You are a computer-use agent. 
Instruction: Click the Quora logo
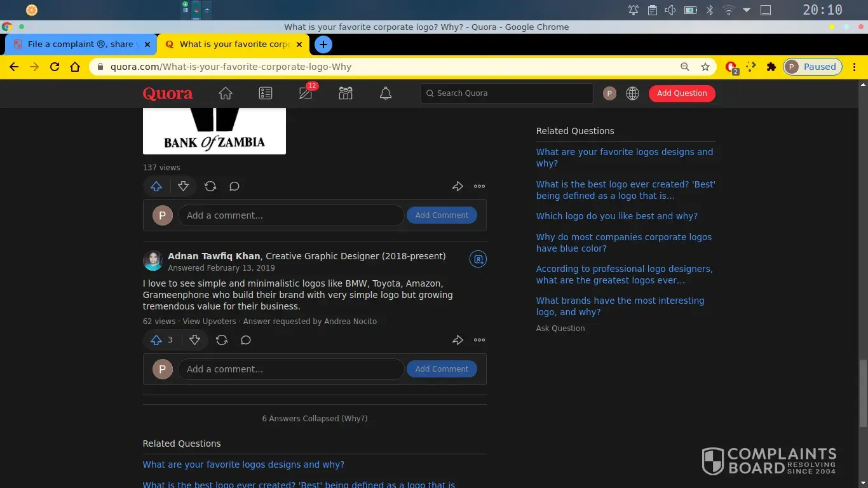click(168, 93)
